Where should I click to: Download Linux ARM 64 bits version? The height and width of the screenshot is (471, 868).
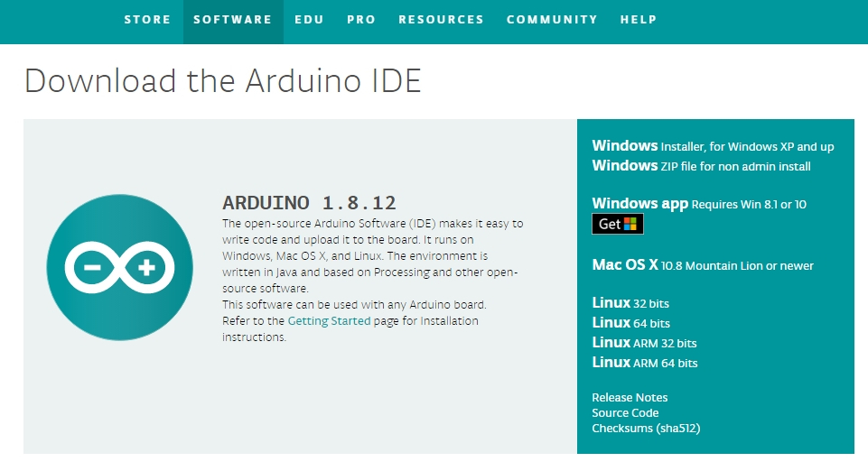[645, 363]
